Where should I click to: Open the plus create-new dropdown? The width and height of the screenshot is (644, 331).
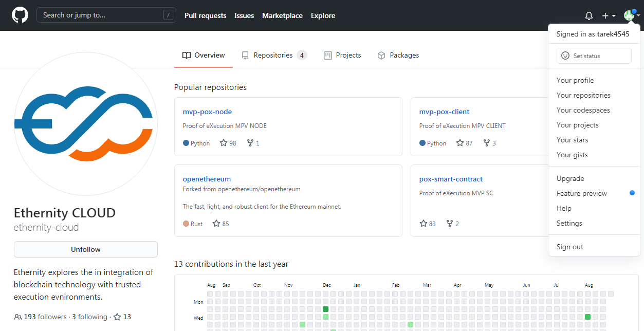[x=609, y=16]
